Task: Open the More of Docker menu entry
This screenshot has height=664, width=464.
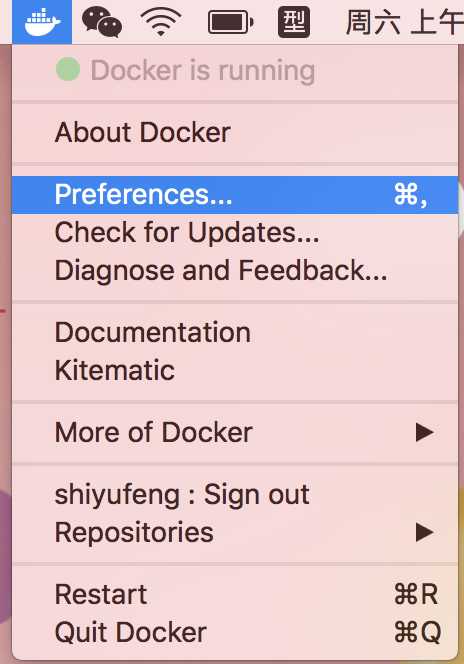Action: pyautogui.click(x=235, y=432)
